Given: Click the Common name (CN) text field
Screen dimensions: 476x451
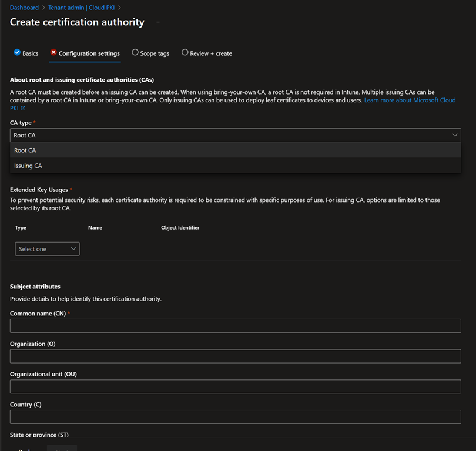Looking at the screenshot, I should (235, 326).
